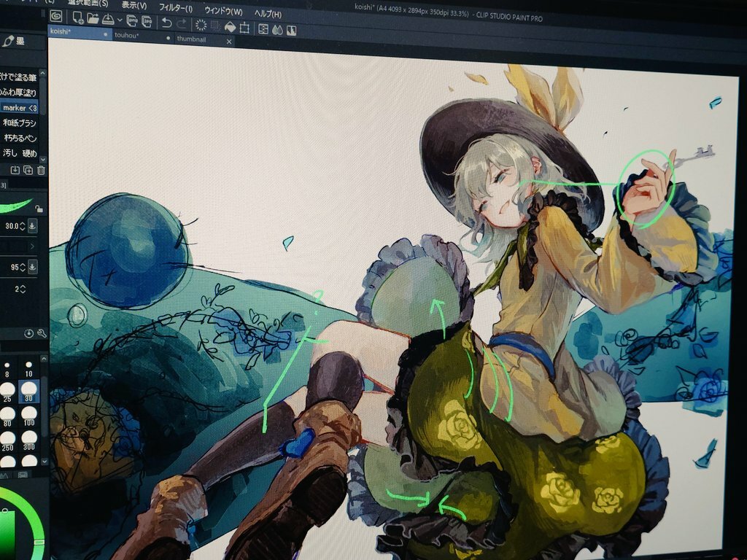
Task: Reset tool properties to initial settings
Action: (29, 334)
